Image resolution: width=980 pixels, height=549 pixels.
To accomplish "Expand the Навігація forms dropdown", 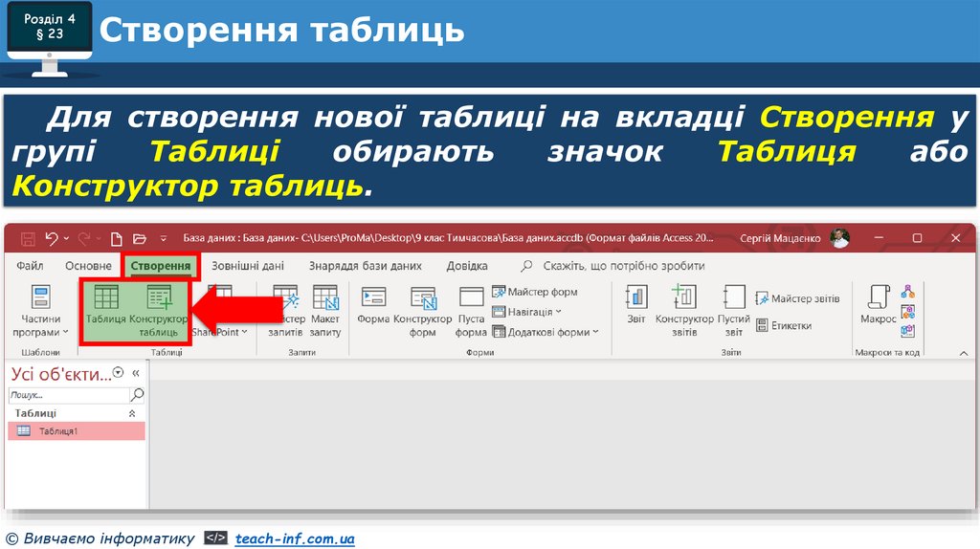I will 527,312.
